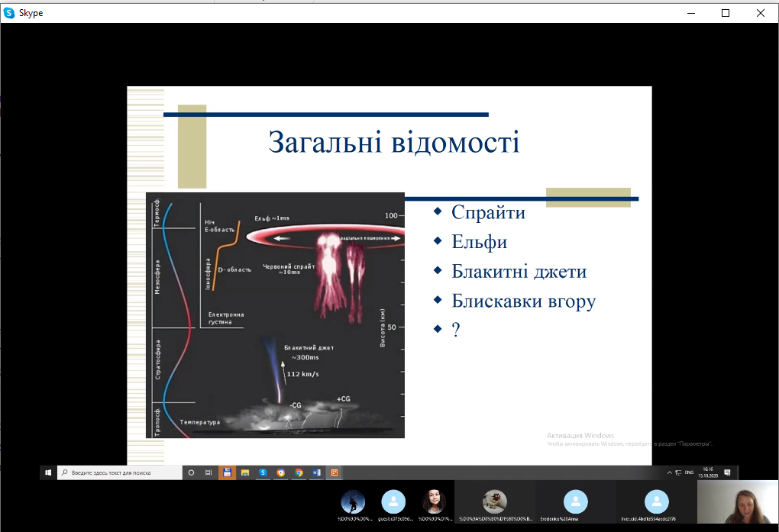Viewport: 779px width, 532px height.
Task: Click the floppy disk app on the shared taskbar
Action: pos(227,472)
